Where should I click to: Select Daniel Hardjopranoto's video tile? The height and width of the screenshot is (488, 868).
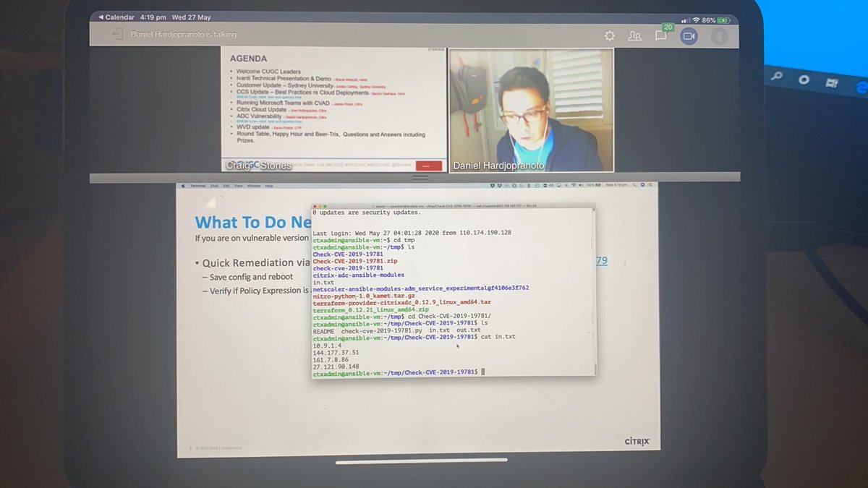pyautogui.click(x=531, y=110)
